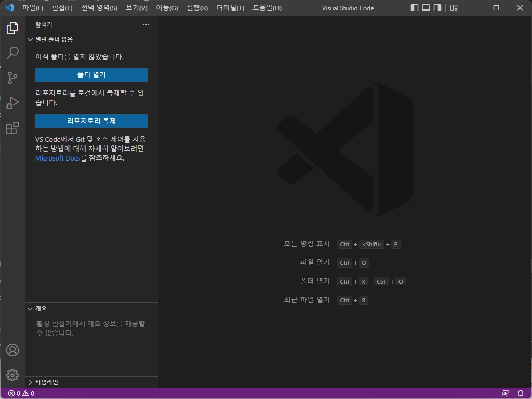This screenshot has height=399, width=532.
Task: Click 폴더 열기 shortcut label in editor area
Action: [315, 281]
